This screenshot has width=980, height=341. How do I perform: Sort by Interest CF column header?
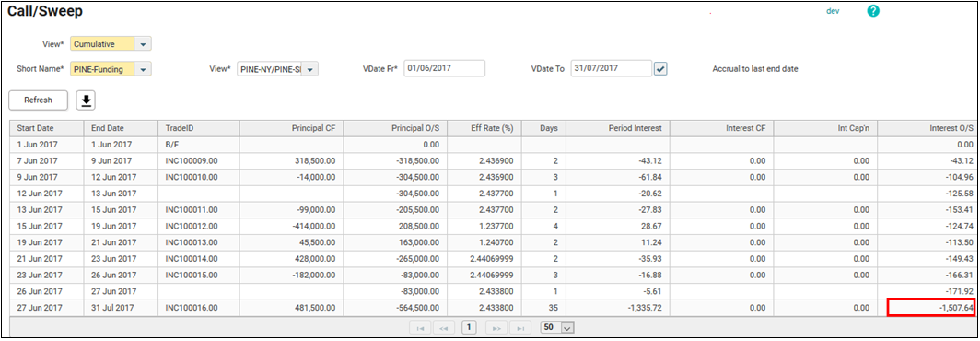click(x=722, y=128)
